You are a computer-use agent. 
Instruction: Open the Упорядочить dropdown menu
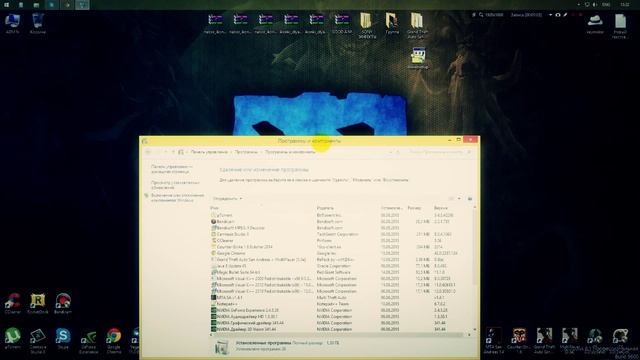pos(227,199)
